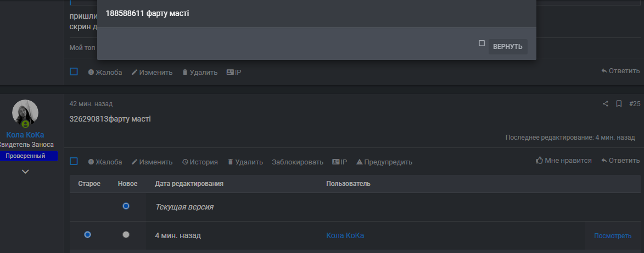
Task: View IP of the upper post
Action: 233,72
